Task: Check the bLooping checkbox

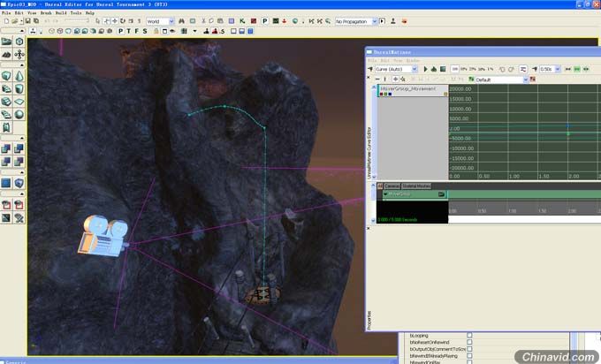Action: coord(469,335)
